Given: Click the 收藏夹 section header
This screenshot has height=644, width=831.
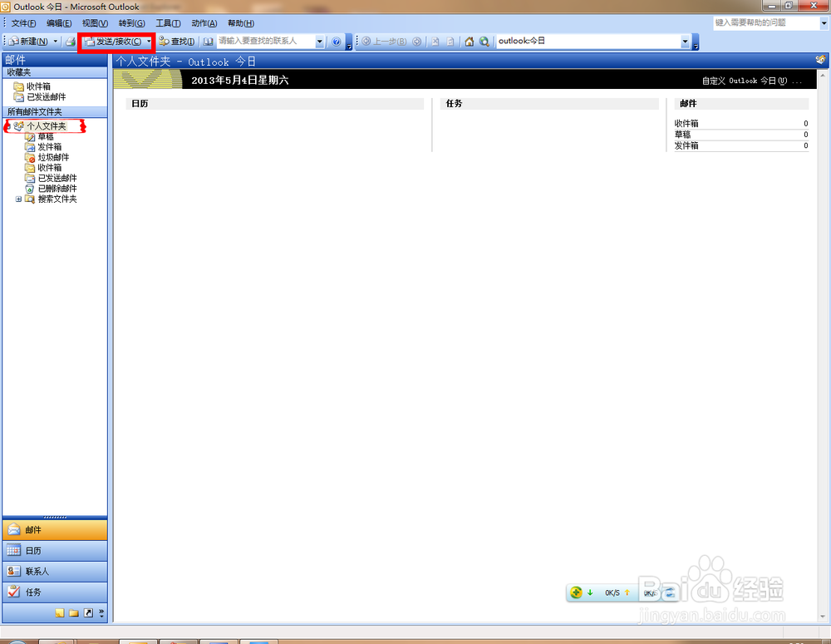Looking at the screenshot, I should click(55, 72).
